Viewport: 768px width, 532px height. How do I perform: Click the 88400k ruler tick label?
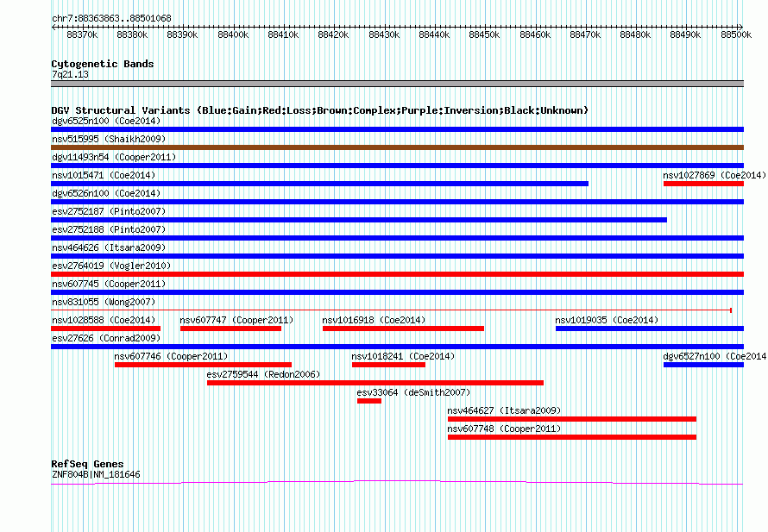click(233, 34)
